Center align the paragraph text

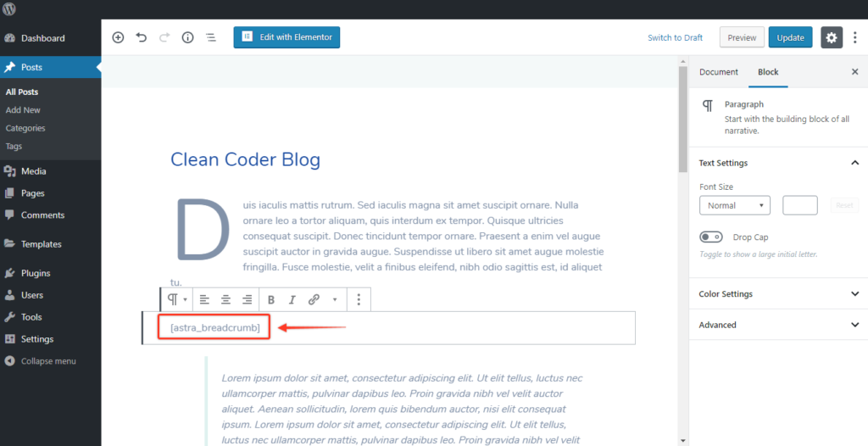pos(225,299)
